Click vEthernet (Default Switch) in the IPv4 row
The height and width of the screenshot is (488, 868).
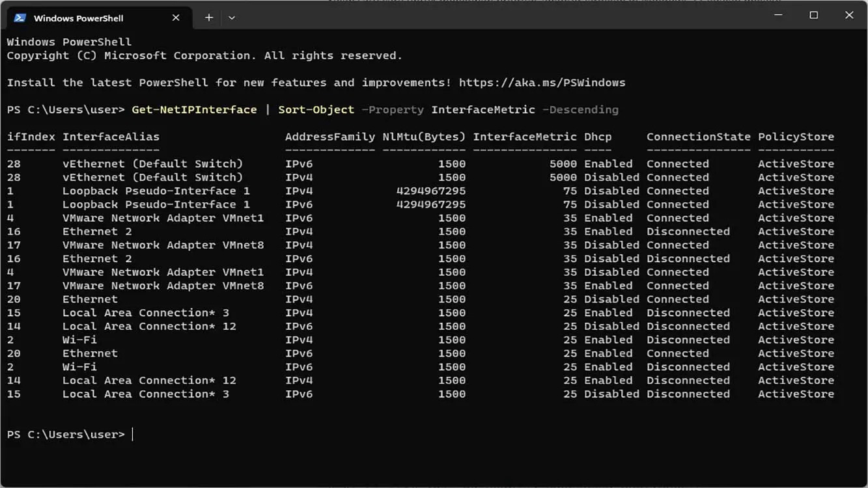click(152, 177)
